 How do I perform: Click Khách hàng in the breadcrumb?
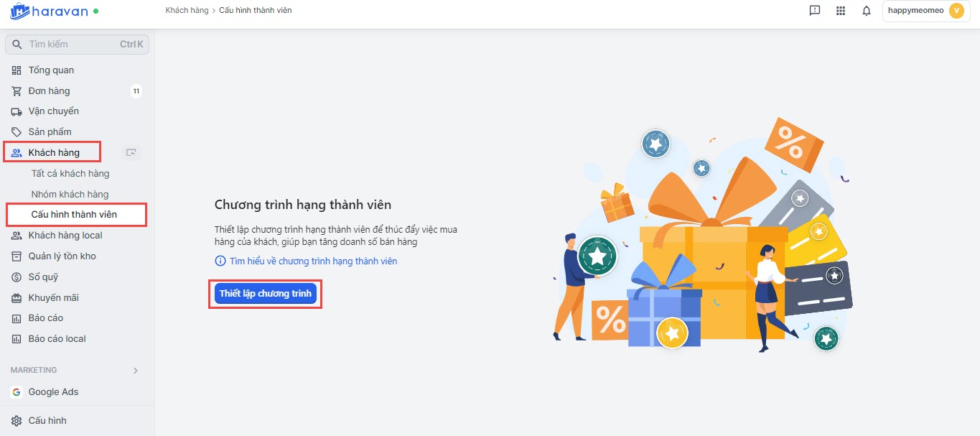point(187,11)
